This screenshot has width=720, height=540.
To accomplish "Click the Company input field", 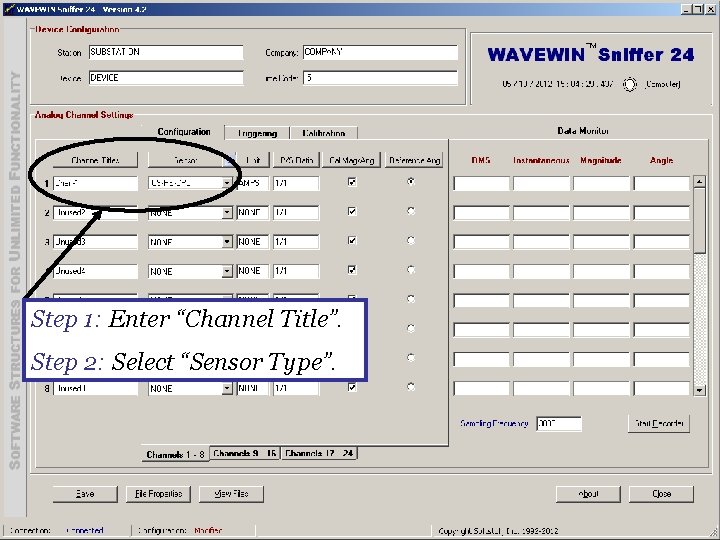I will 380,52.
